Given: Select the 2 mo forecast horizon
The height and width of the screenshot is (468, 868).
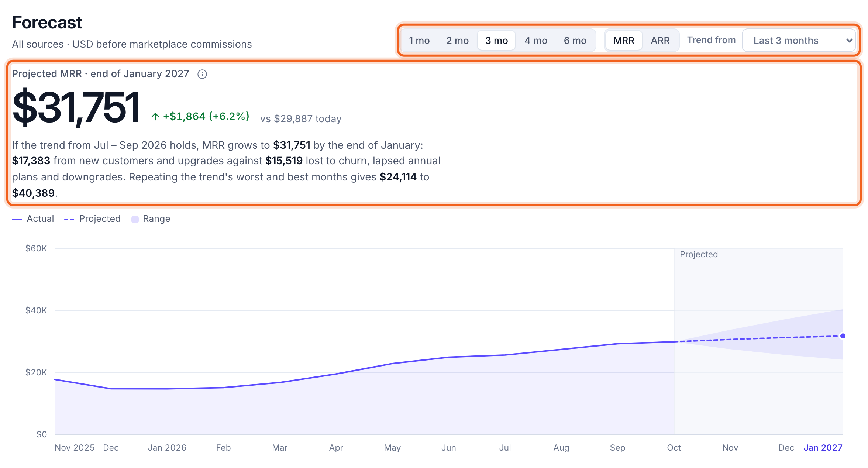Looking at the screenshot, I should 457,41.
